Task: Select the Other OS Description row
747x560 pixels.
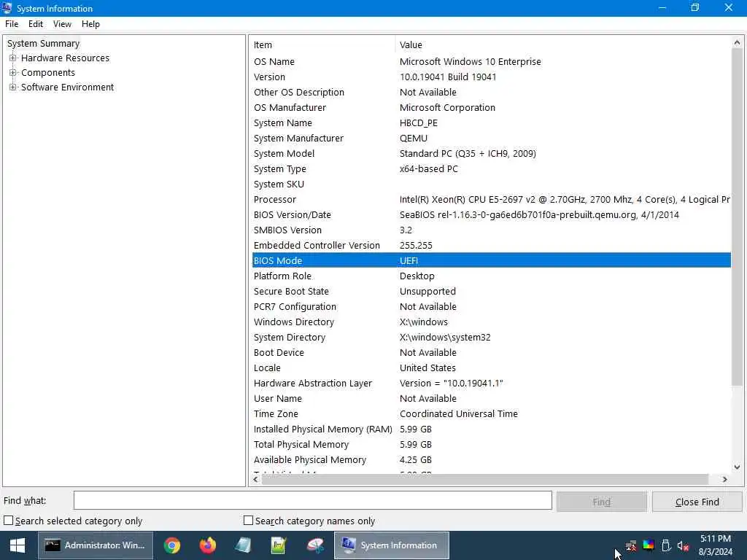Action: (x=491, y=92)
